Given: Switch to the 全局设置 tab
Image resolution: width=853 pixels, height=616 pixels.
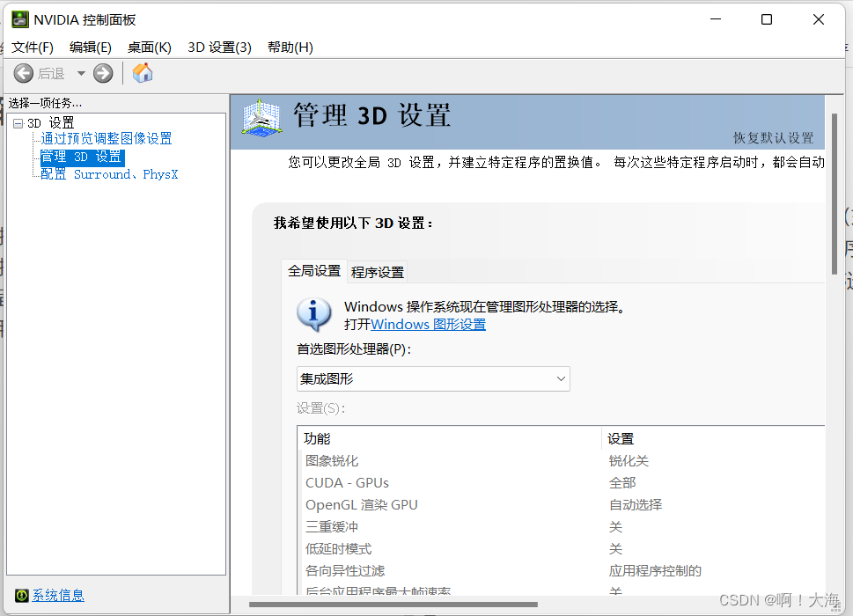Looking at the screenshot, I should (x=314, y=271).
